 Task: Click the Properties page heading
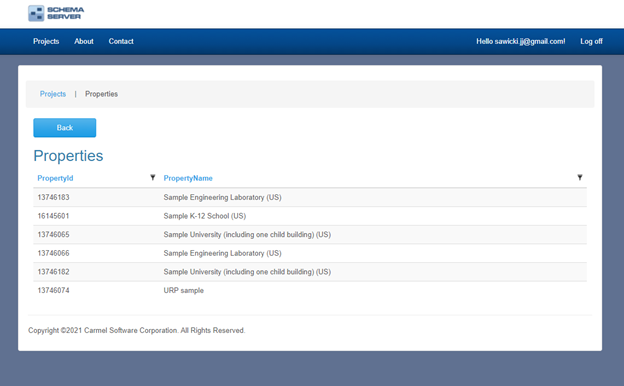pos(68,156)
